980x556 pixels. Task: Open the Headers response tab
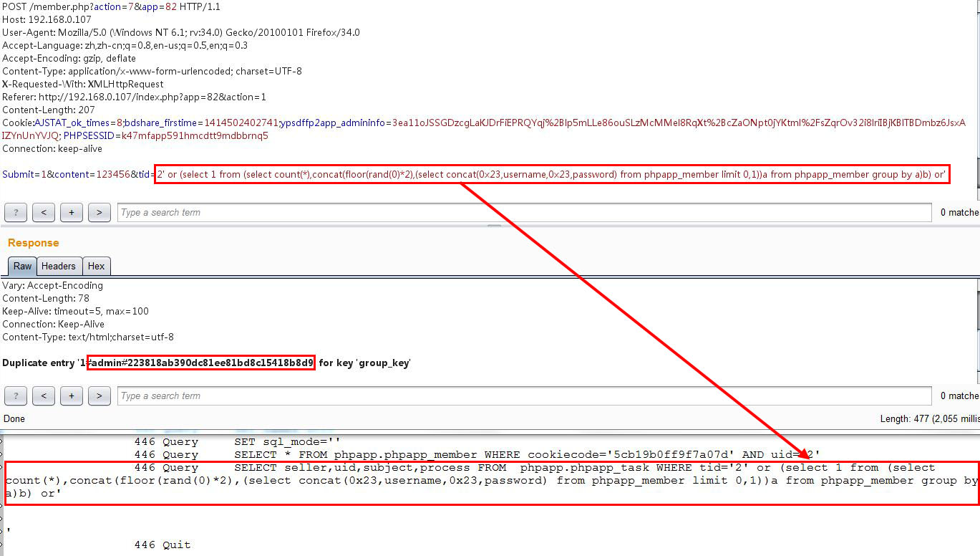tap(59, 266)
